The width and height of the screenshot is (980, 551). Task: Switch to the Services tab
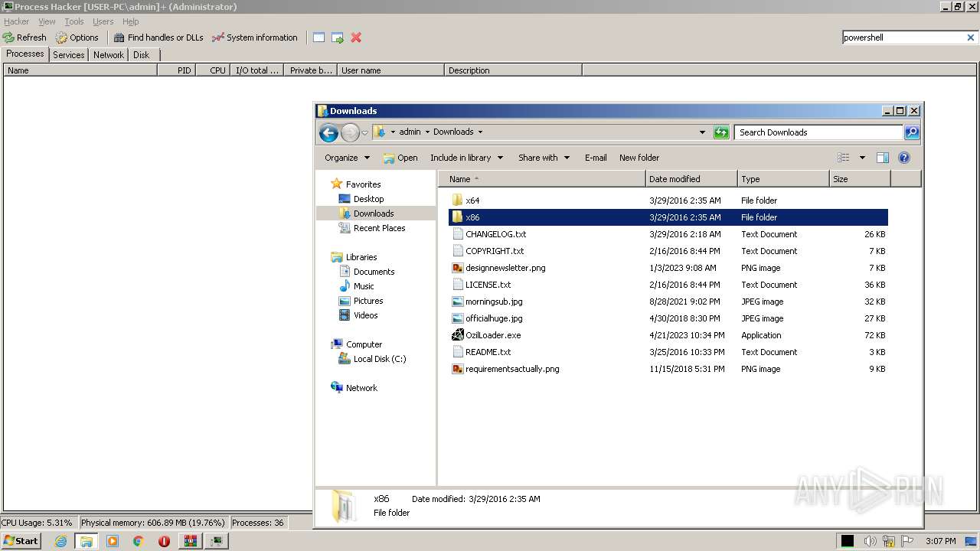point(69,55)
